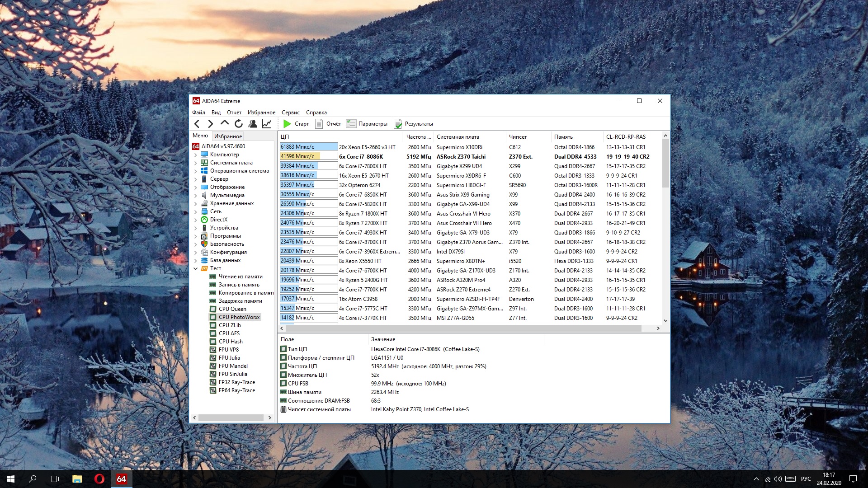Select the 61883 Мпкс/с result bar
Viewport: 868px width, 488px height.
point(308,147)
